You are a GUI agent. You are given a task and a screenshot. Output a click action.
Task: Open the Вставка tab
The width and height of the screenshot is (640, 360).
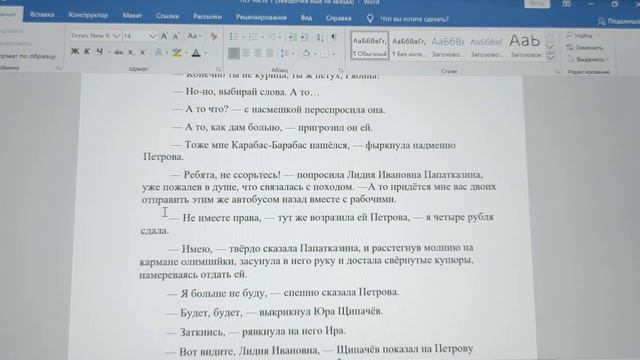[x=42, y=14]
